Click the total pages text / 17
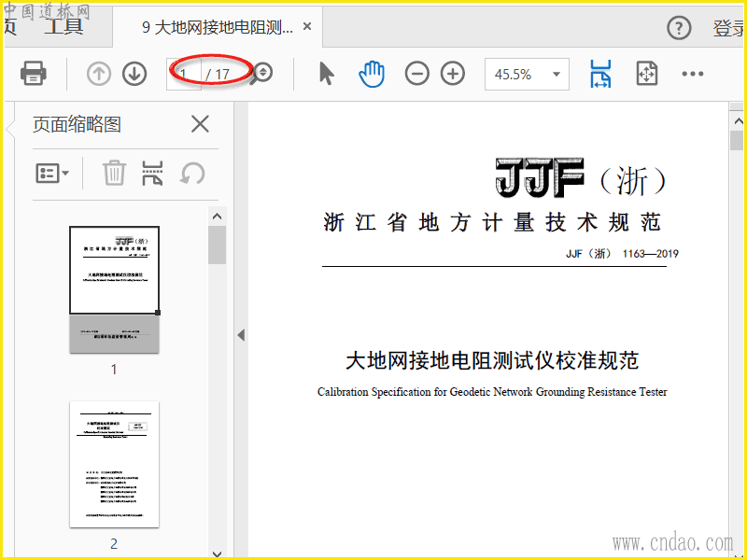 [x=218, y=75]
